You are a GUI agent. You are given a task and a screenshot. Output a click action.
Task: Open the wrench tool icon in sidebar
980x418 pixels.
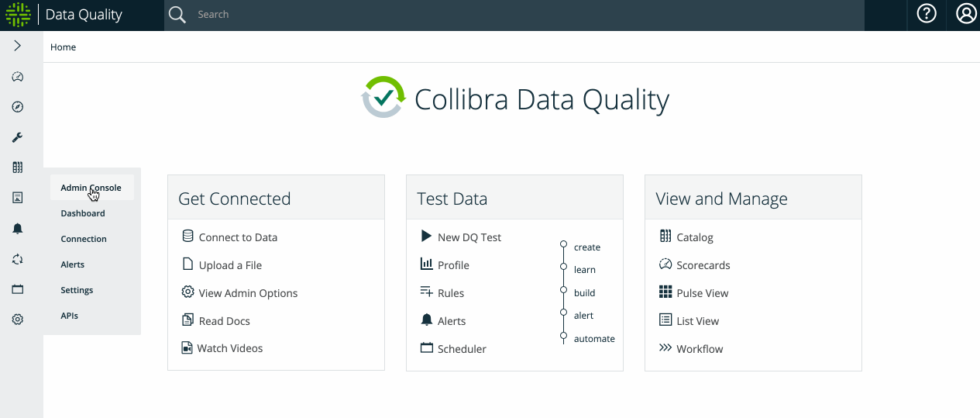click(17, 137)
